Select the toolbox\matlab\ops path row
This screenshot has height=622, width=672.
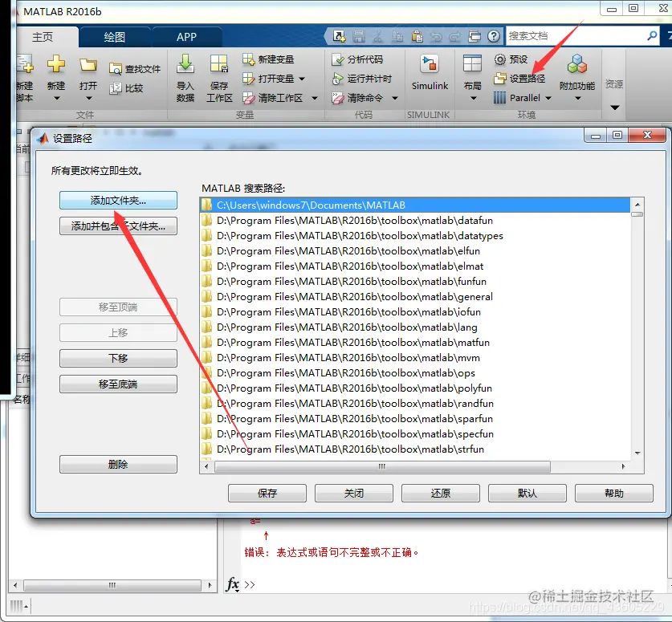point(415,373)
